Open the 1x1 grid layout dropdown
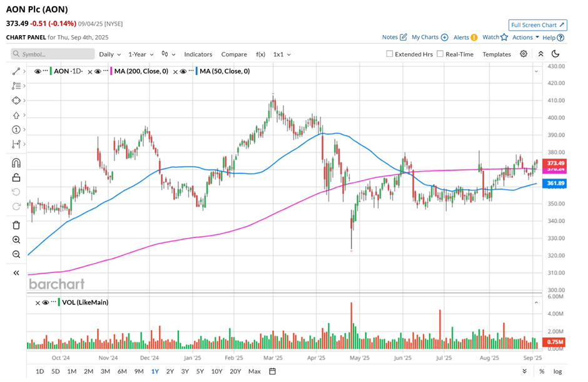Image resolution: width=588 pixels, height=382 pixels. tap(282, 54)
